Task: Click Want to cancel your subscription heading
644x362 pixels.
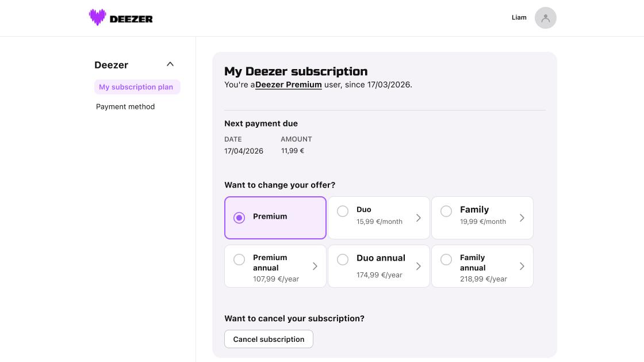Action: point(294,318)
